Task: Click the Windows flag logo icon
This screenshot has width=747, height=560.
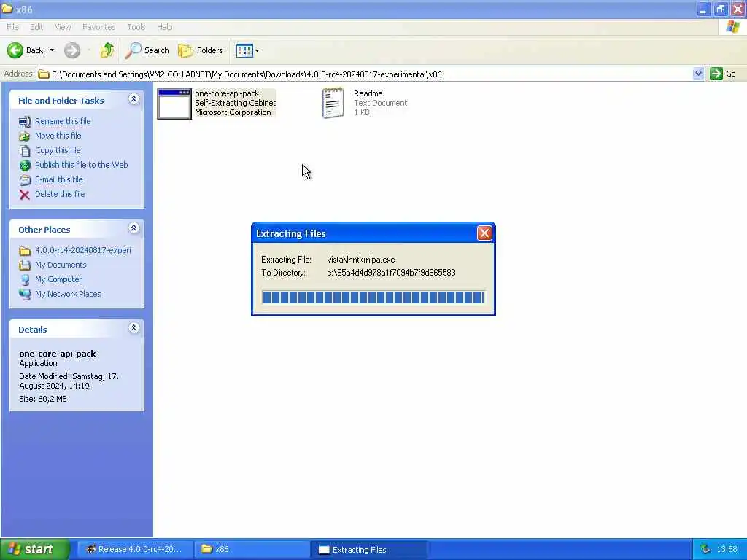Action: 732,27
